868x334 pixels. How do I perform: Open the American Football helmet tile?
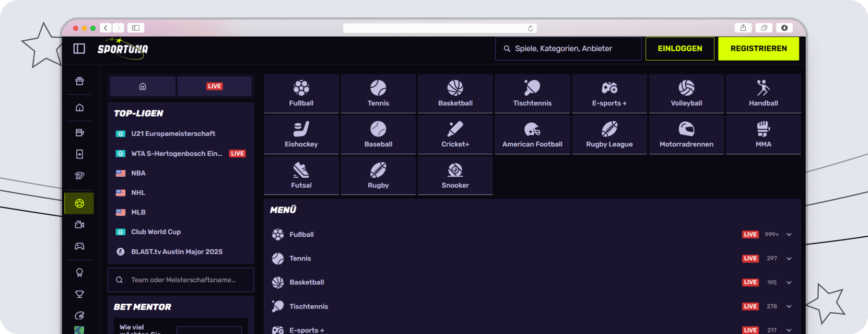[532, 135]
